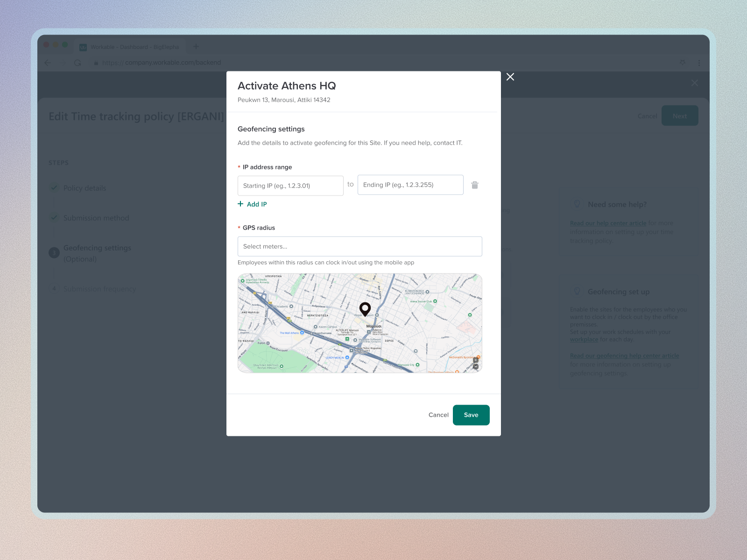Open a new browser tab

(196, 46)
